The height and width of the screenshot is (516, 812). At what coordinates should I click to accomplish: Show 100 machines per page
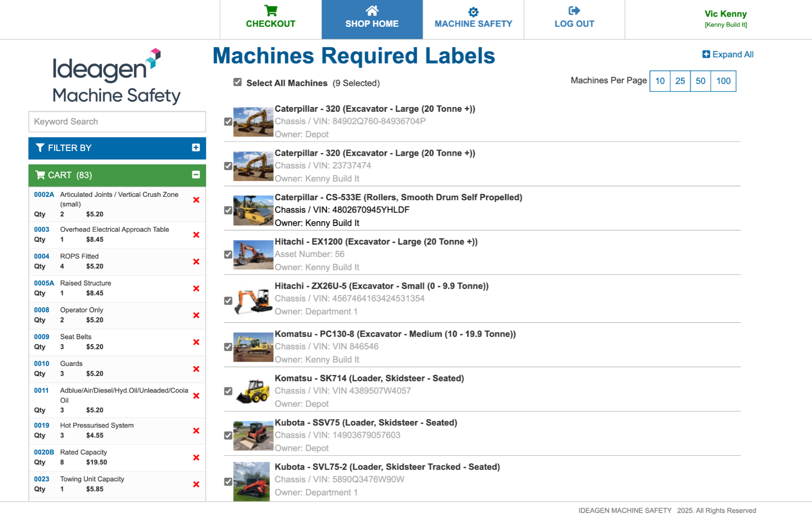point(724,81)
